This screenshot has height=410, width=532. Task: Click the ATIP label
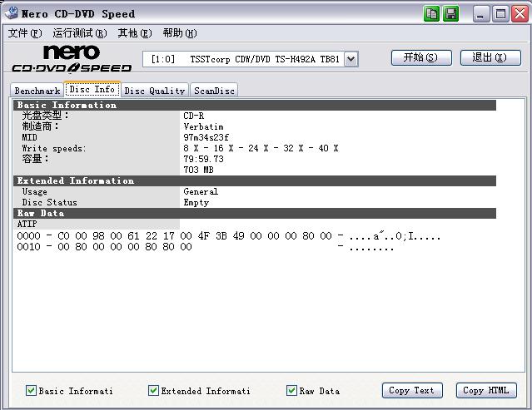click(27, 224)
